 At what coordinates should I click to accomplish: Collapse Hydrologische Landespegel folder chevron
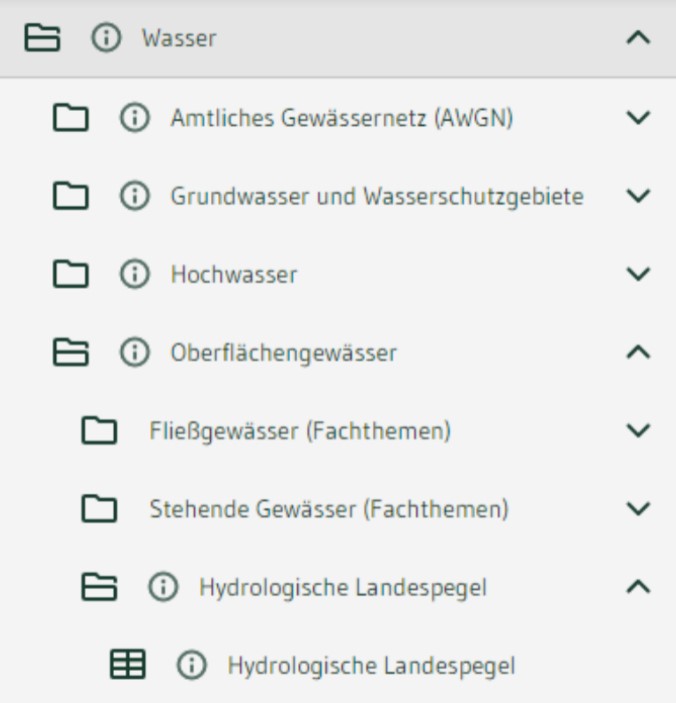(x=637, y=587)
